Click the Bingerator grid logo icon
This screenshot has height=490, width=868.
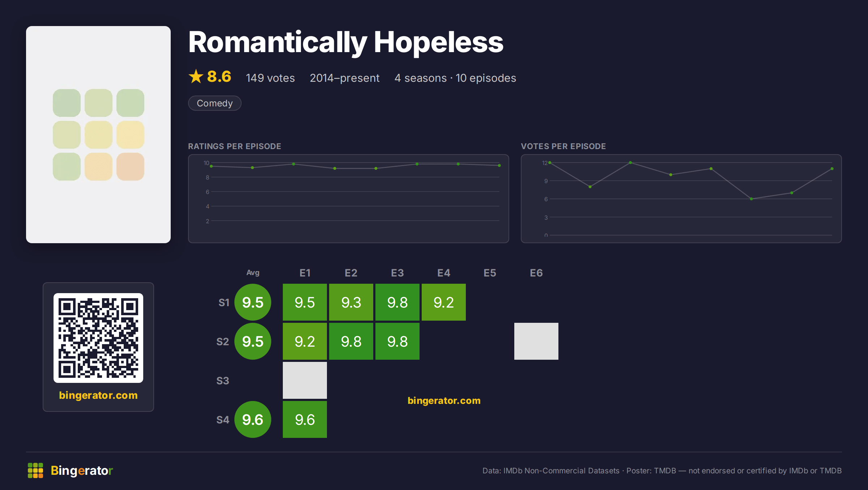click(x=35, y=470)
